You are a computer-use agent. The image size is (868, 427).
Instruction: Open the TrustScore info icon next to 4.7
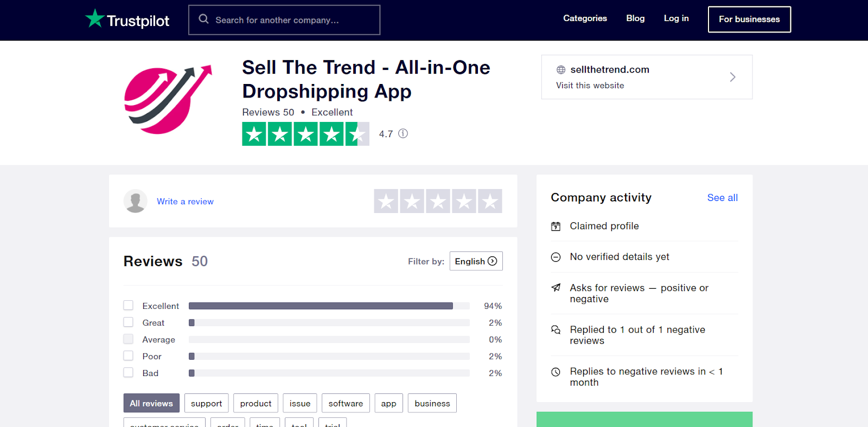(x=403, y=133)
